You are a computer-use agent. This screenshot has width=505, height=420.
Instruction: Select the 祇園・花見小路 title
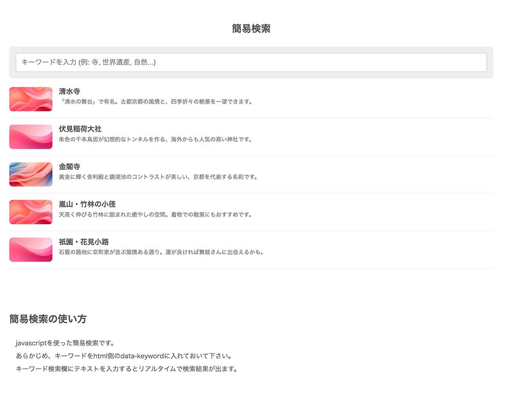[x=84, y=242]
